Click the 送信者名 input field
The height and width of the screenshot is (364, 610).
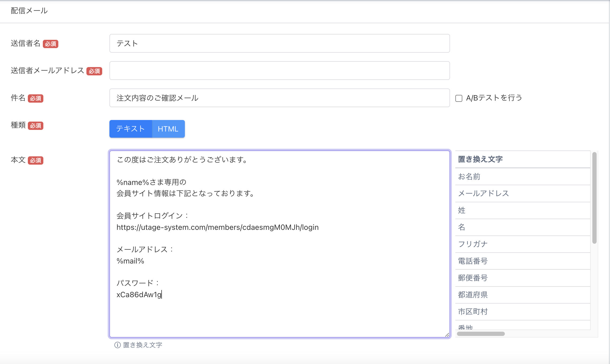279,43
